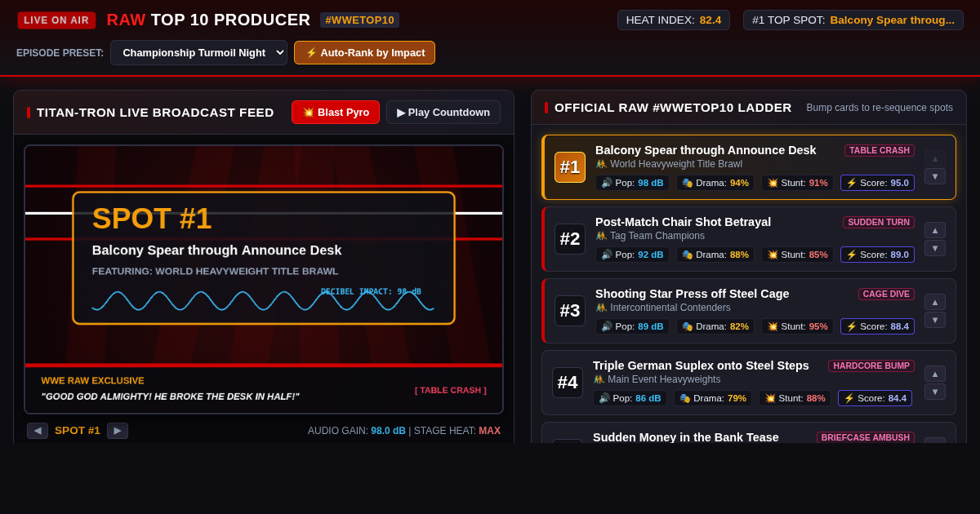Viewport: 980px width, 514px height.
Task: Click Pop 89 dB stat chip
Action: 632,326
